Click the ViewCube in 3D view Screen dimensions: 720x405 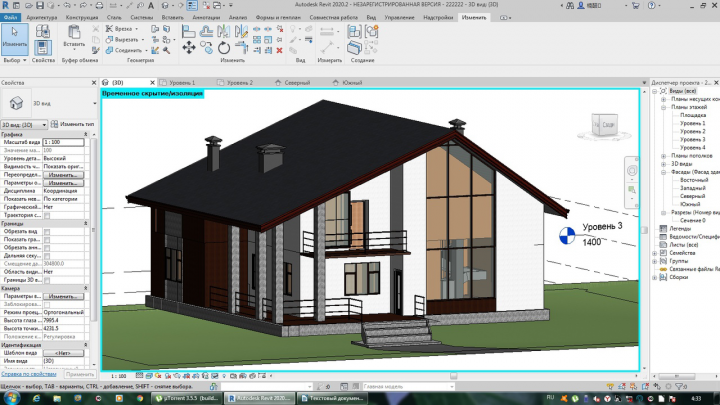pos(604,124)
